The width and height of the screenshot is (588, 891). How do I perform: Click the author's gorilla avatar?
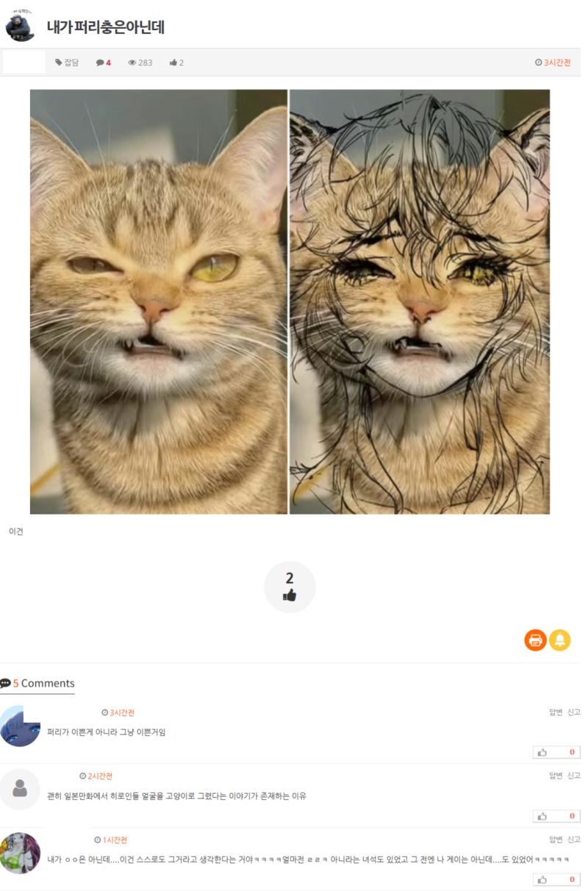coord(20,26)
